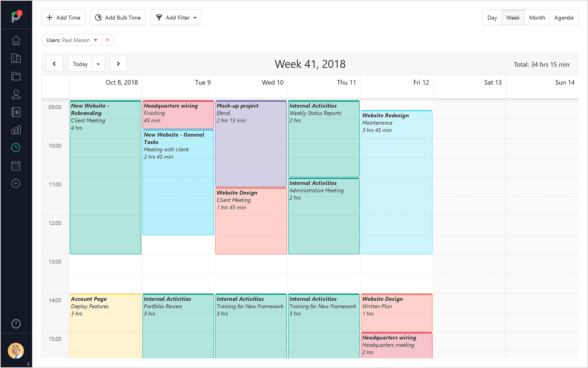Image resolution: width=588 pixels, height=368 pixels.
Task: Click the Add Time button
Action: [x=63, y=17]
